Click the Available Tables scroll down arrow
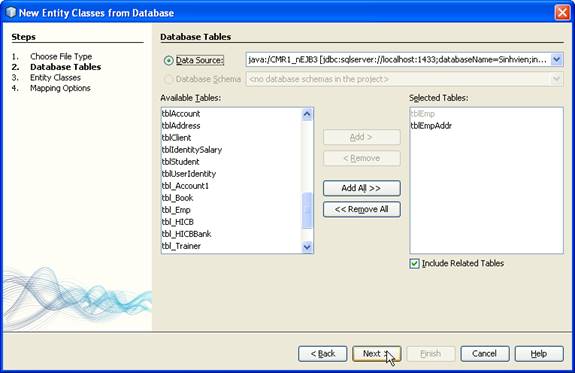The width and height of the screenshot is (575, 373). coord(307,247)
